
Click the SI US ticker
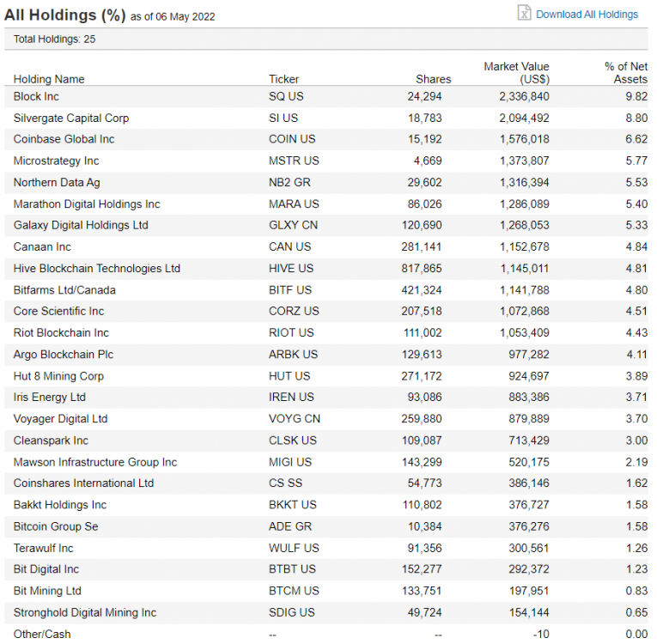[x=283, y=118]
